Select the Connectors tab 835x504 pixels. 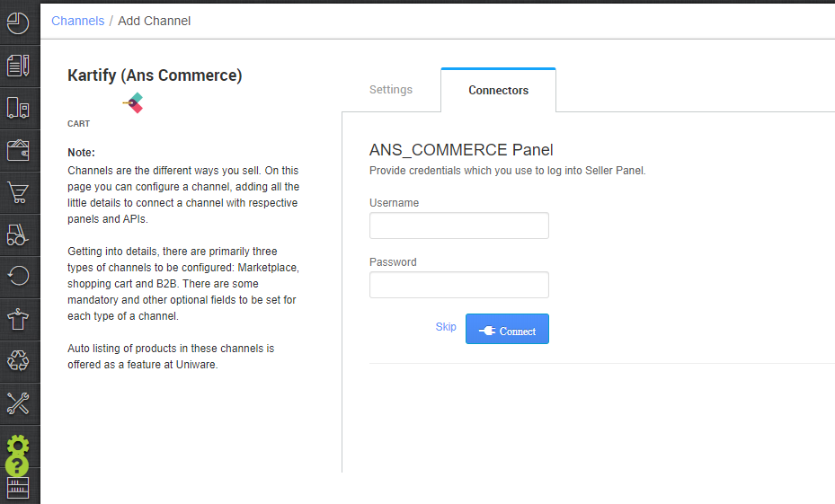click(499, 91)
